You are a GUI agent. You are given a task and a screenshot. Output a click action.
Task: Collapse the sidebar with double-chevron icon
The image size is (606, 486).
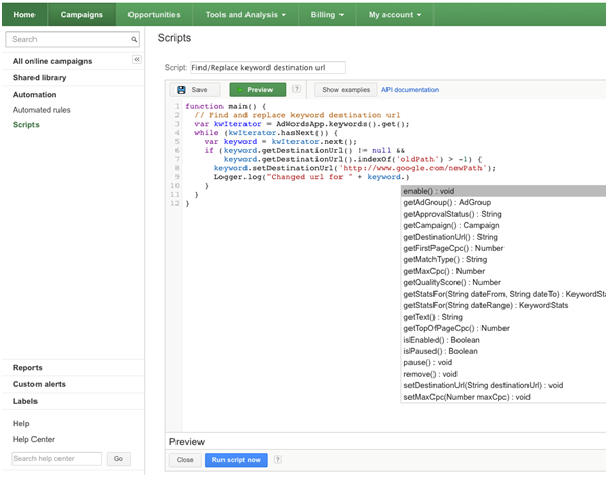[x=137, y=61]
